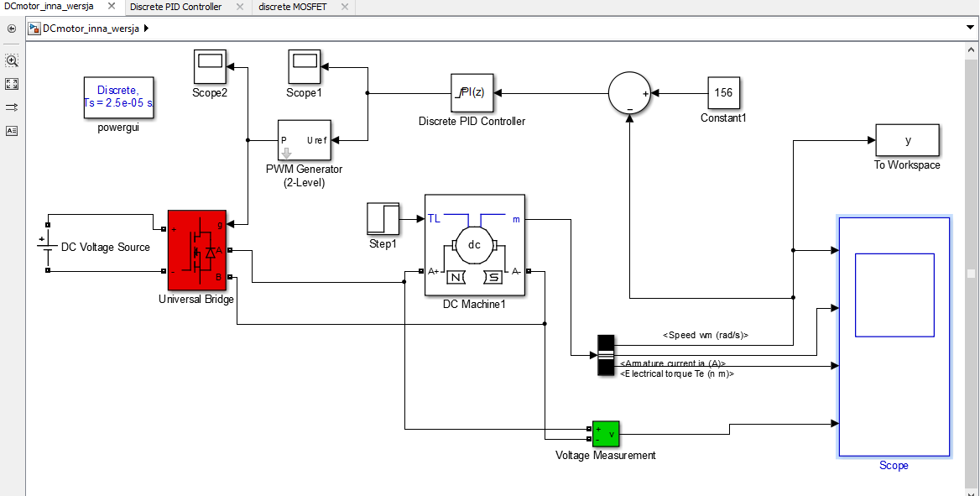
Task: Click the fit-to-view sidebar icon
Action: [x=12, y=84]
